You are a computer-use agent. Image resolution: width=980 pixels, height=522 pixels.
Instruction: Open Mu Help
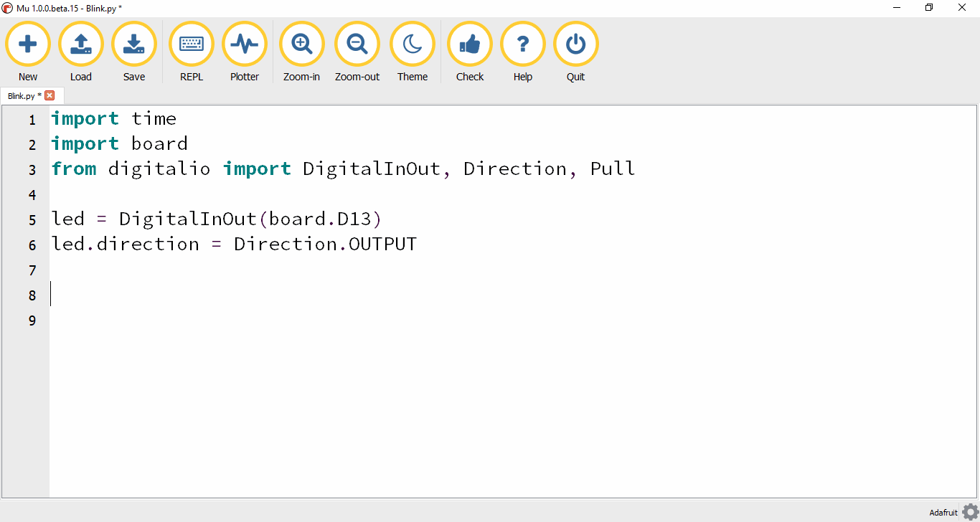point(522,44)
